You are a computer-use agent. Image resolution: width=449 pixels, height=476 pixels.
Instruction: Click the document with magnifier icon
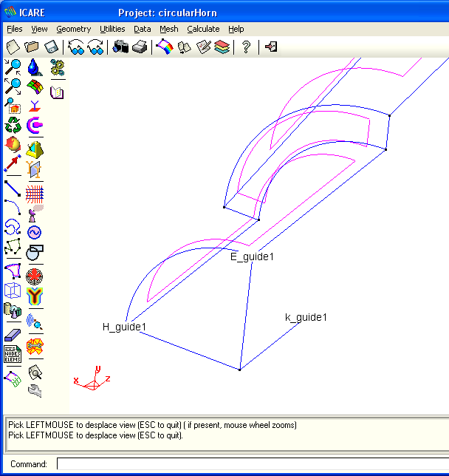click(x=35, y=372)
